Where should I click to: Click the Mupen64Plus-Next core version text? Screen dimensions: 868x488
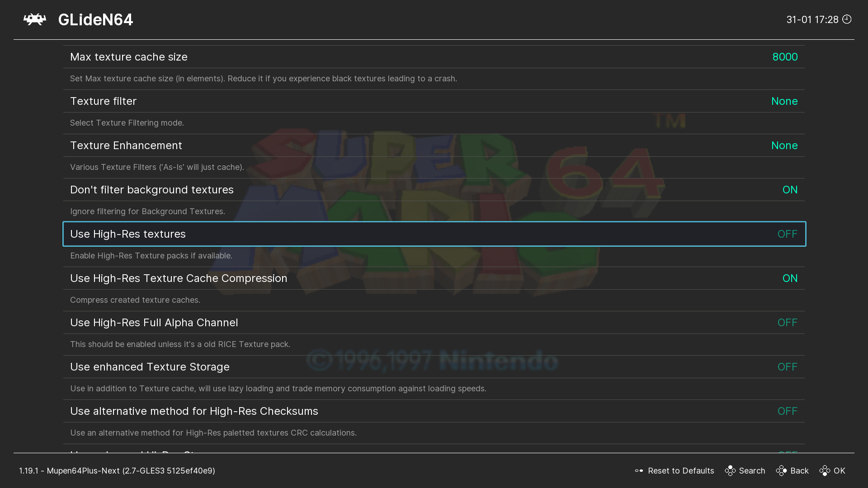[117, 471]
